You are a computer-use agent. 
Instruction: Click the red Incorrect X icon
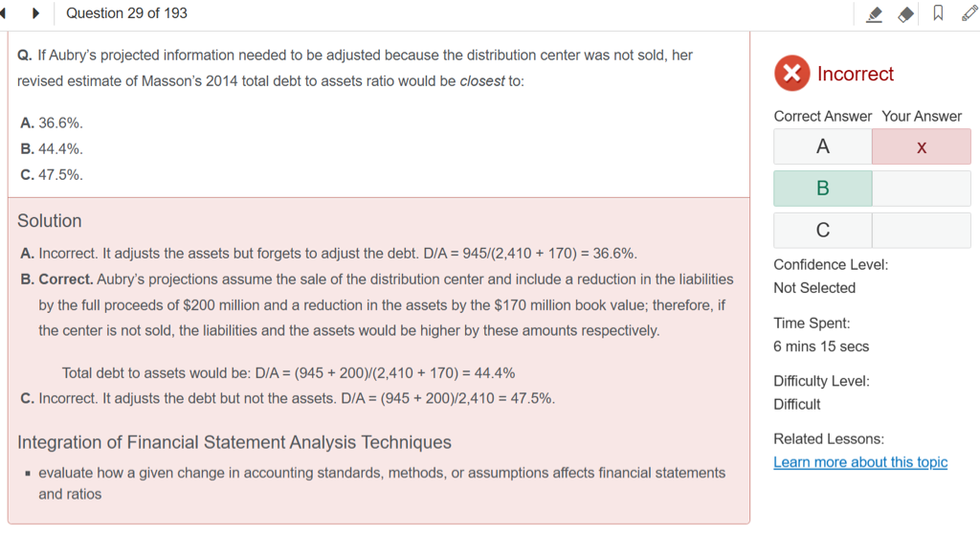791,74
